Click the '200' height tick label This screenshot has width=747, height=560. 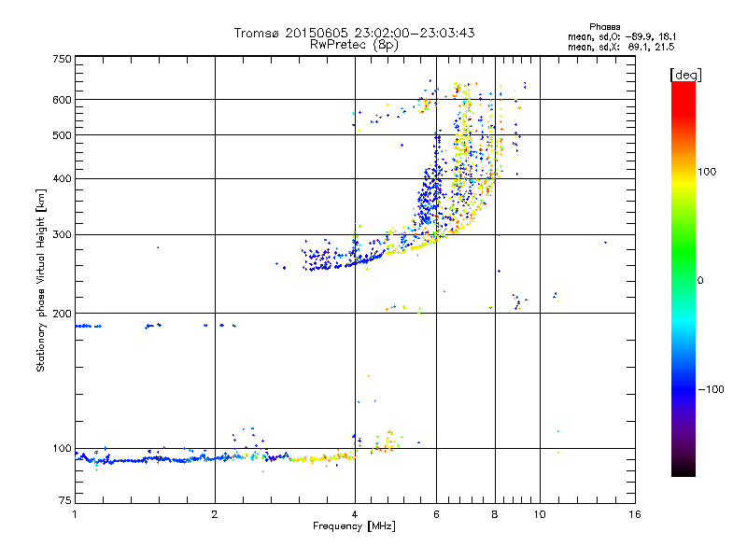click(62, 314)
